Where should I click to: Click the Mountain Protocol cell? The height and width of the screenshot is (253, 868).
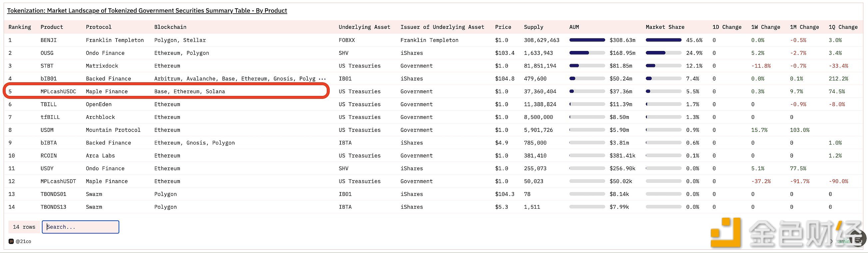point(113,130)
